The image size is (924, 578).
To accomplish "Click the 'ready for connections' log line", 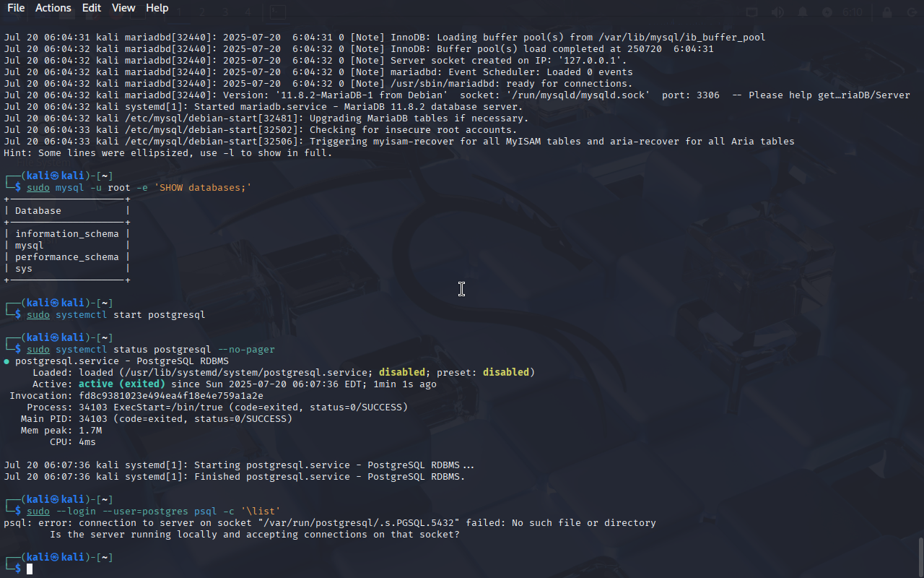I will point(318,84).
